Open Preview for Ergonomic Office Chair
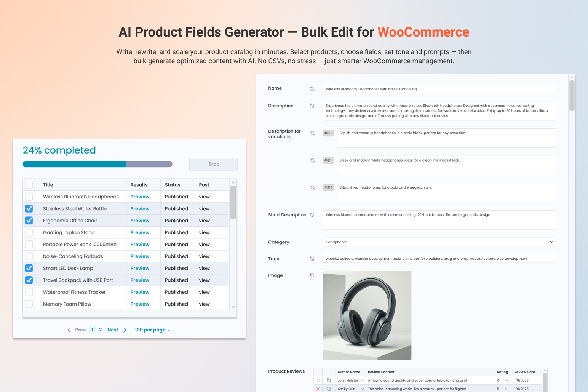Viewport: 588px width, 392px height. [x=140, y=220]
